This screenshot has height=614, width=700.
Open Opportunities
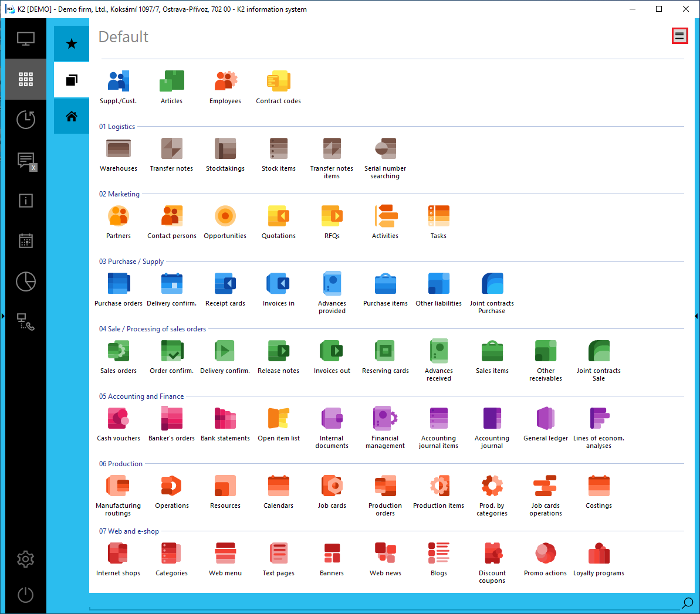click(x=225, y=222)
